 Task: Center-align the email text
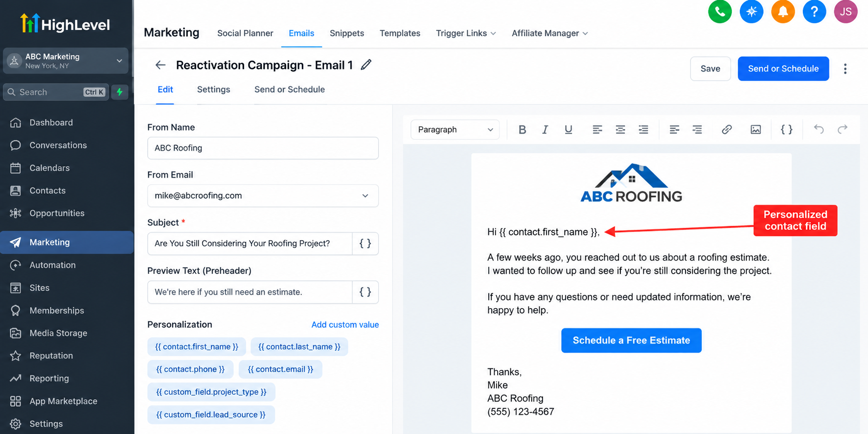(620, 130)
